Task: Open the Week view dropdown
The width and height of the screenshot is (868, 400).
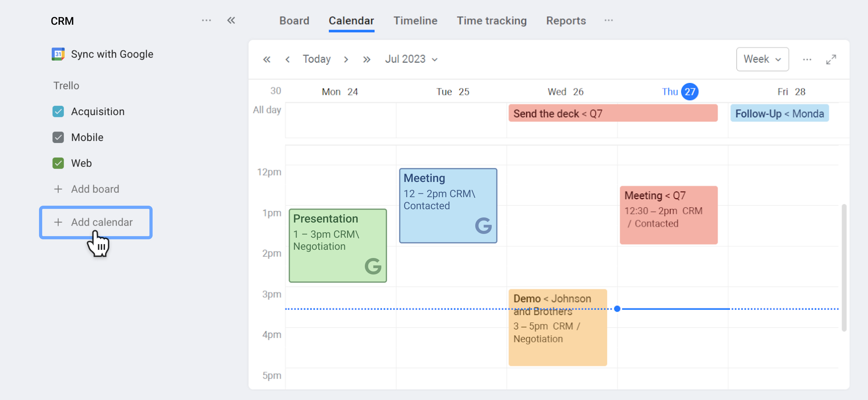Action: tap(762, 59)
